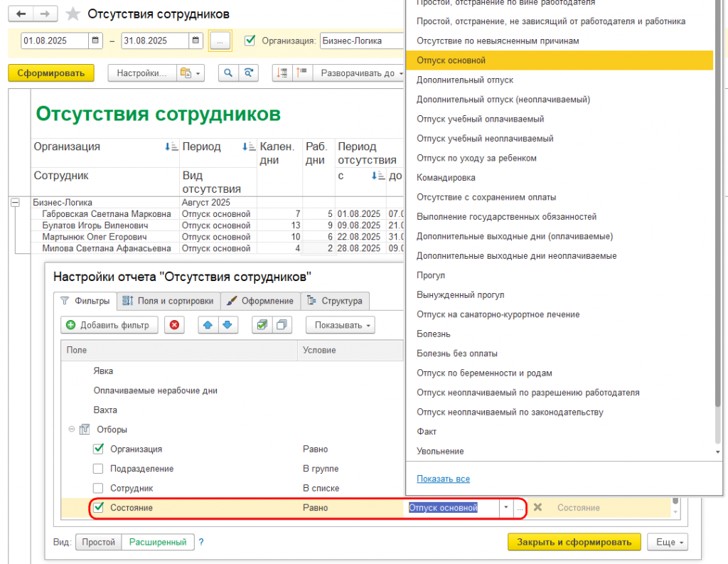Click ellipsis select button in Состояние row
The width and height of the screenshot is (728, 564).
pos(520,508)
